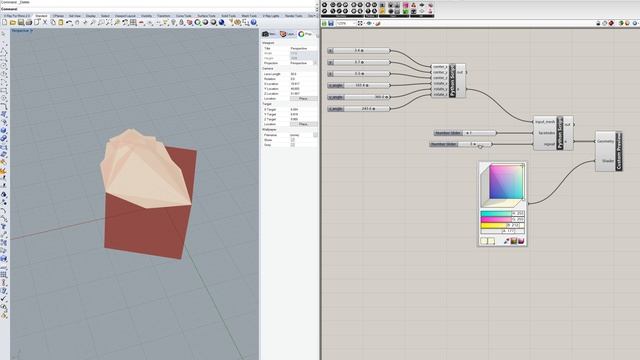The height and width of the screenshot is (360, 640).
Task: Switch to the Layers panel tab
Action: [x=287, y=34]
